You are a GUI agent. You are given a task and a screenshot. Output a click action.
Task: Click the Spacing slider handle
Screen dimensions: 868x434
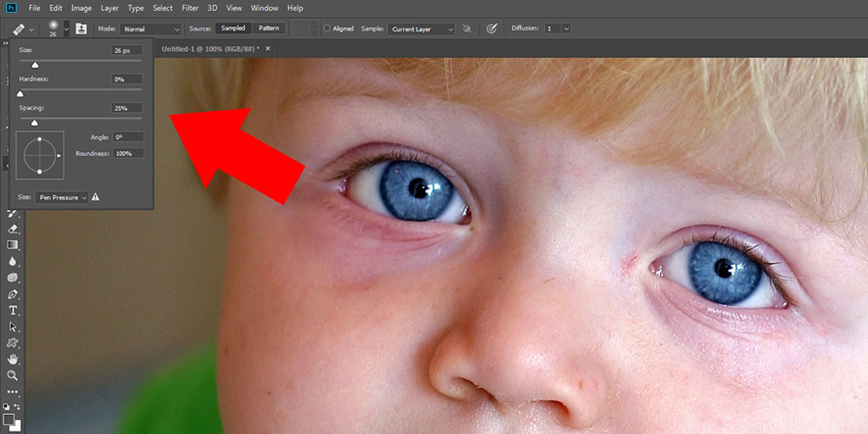[35, 122]
